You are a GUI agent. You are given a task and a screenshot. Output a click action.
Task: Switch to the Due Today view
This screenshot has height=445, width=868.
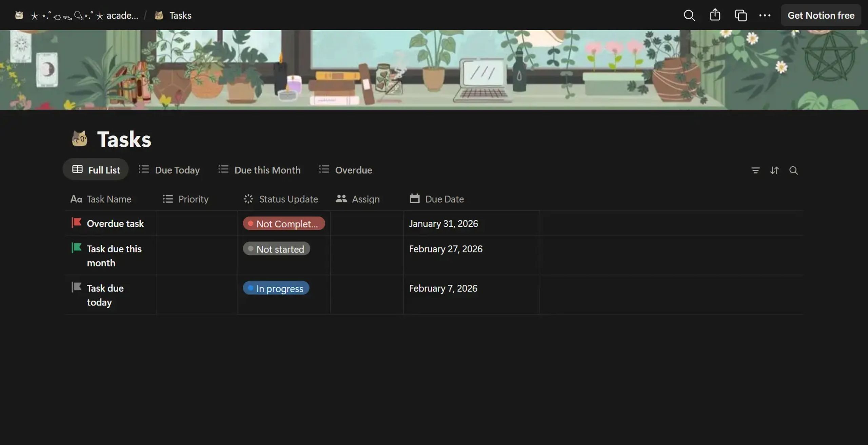click(169, 170)
